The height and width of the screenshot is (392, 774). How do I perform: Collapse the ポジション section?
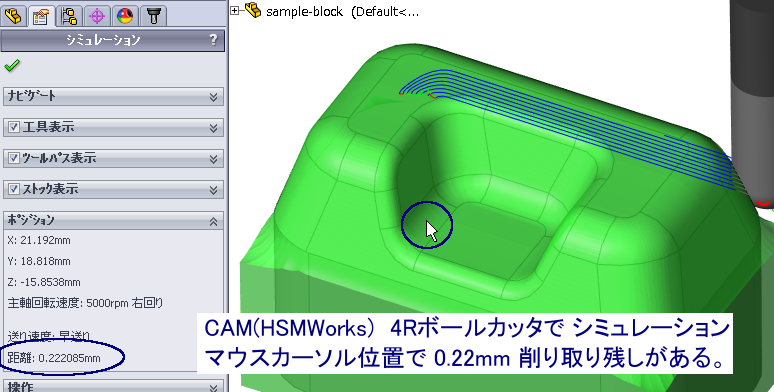coord(114,221)
